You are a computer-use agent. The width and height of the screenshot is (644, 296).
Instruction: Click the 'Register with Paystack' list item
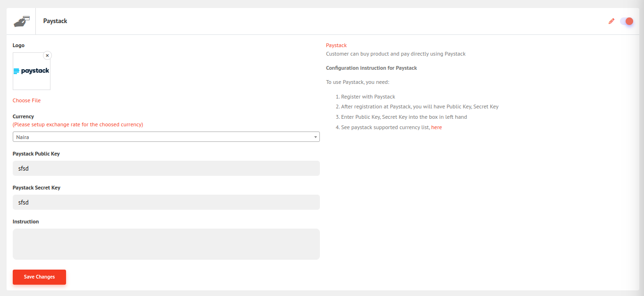click(368, 97)
